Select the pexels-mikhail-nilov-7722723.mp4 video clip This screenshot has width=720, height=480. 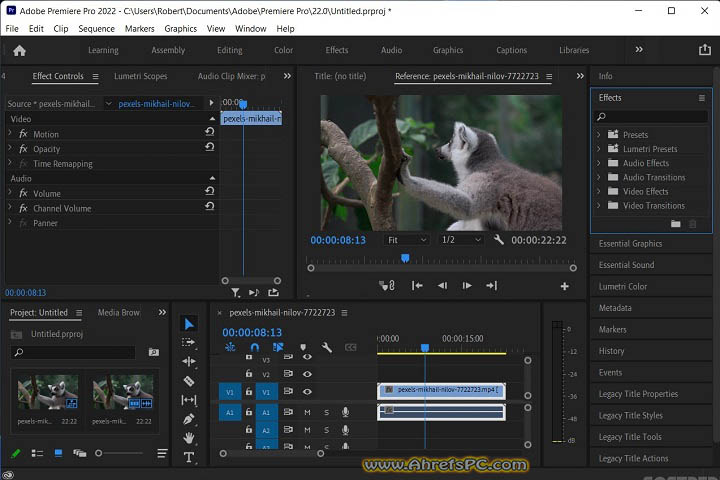click(441, 391)
